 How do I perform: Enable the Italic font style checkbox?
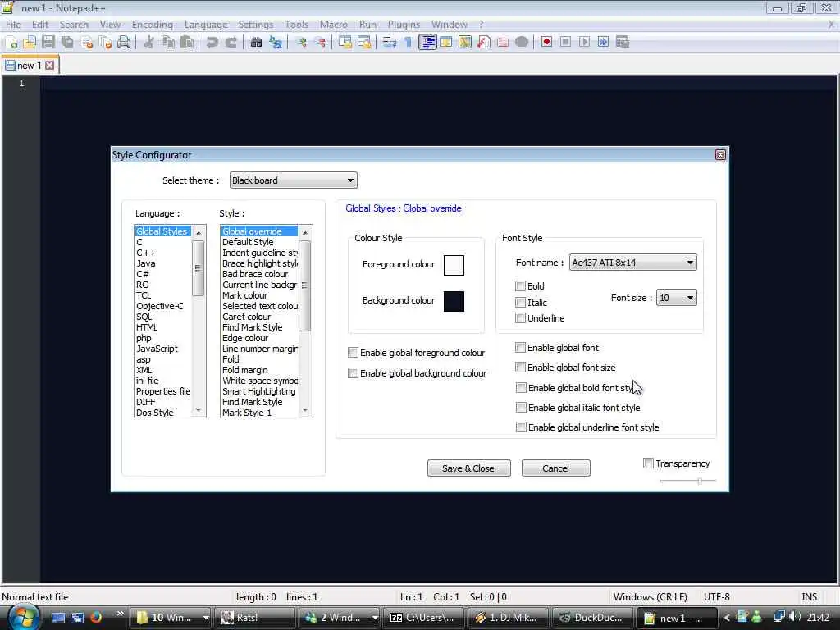click(x=520, y=302)
